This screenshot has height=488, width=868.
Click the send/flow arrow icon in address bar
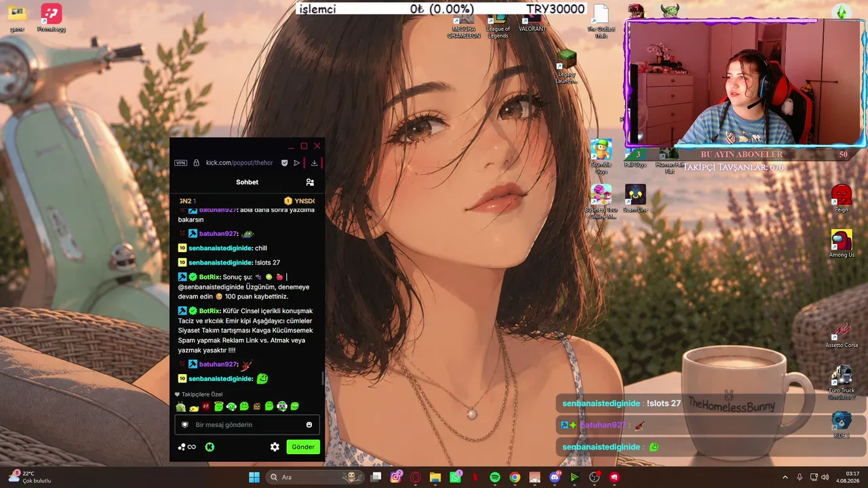point(296,163)
